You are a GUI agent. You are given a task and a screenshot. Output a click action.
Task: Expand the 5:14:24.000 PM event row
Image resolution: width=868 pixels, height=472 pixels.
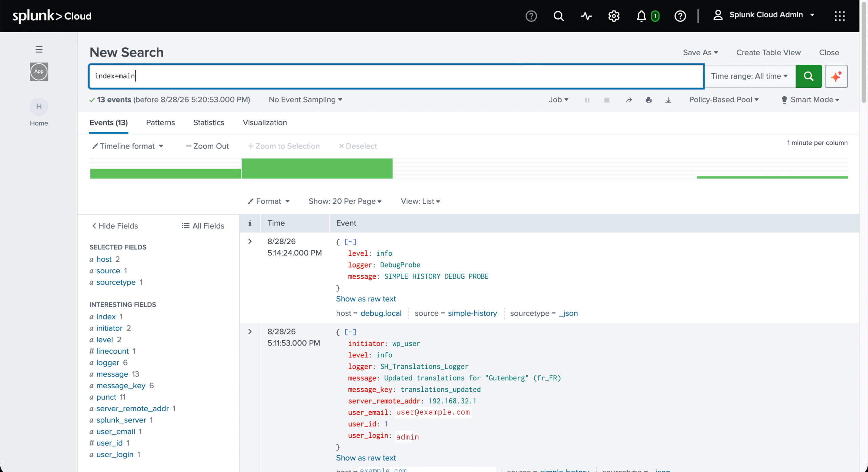[250, 241]
